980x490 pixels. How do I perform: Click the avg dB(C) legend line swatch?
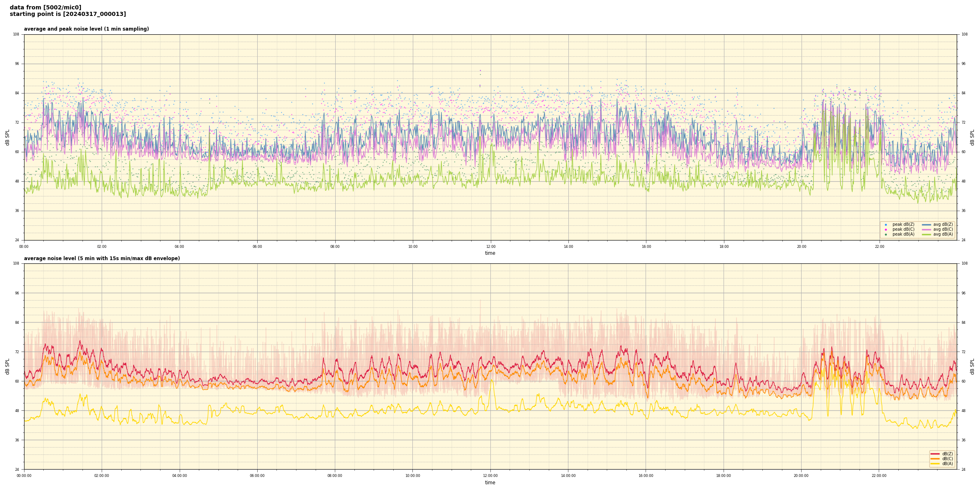tap(926, 229)
